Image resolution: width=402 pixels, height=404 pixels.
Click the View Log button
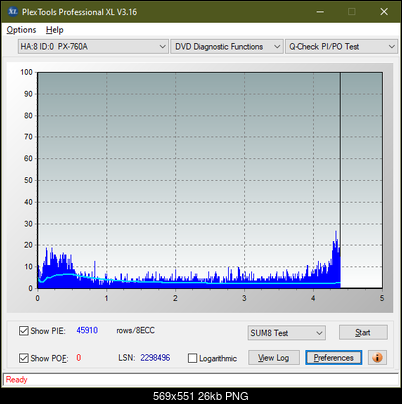pyautogui.click(x=274, y=358)
